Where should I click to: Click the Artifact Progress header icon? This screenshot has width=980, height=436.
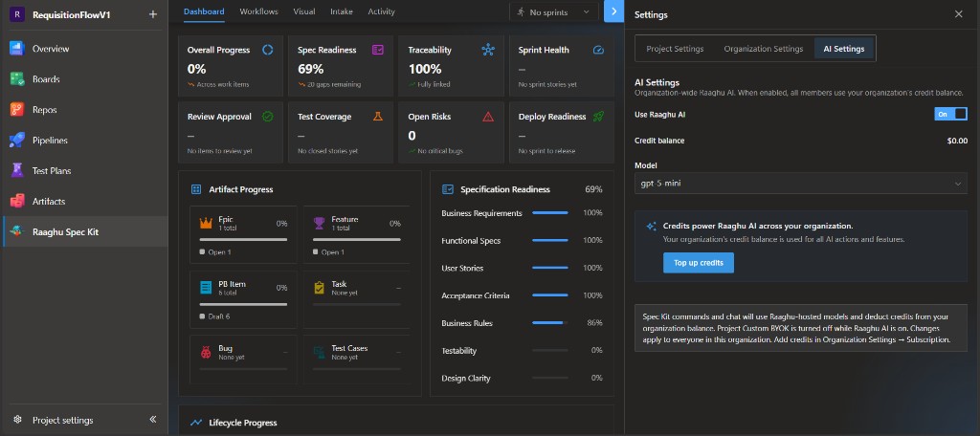[196, 189]
